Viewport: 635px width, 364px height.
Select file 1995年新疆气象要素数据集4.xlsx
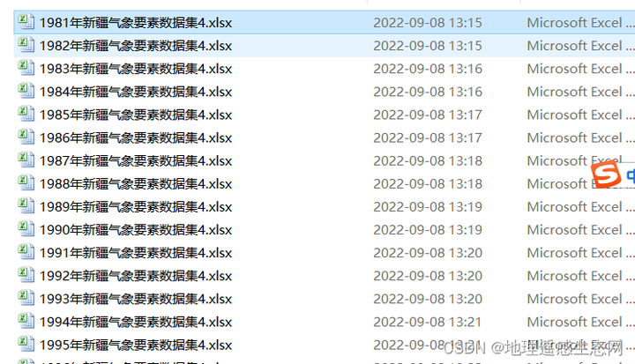click(136, 345)
